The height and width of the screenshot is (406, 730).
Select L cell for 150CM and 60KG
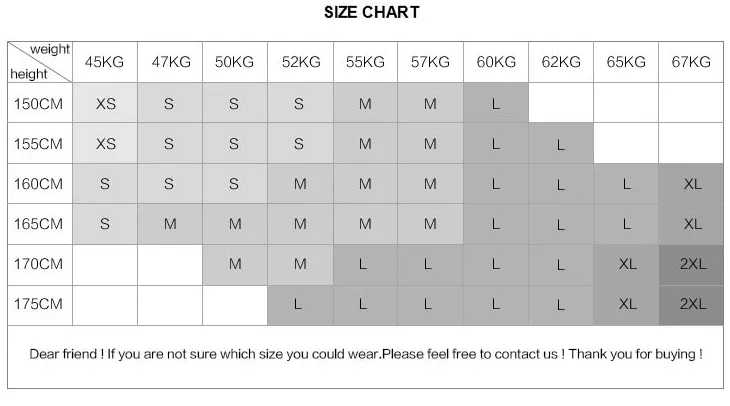point(496,103)
